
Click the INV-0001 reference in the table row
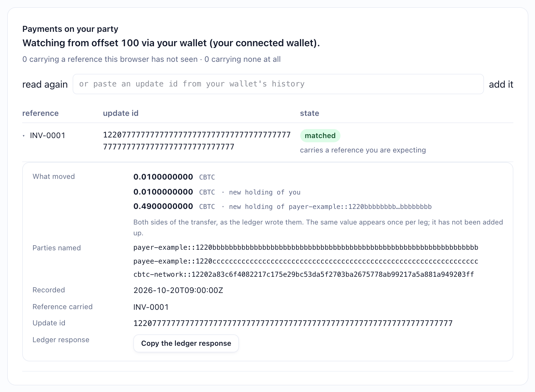tap(48, 135)
